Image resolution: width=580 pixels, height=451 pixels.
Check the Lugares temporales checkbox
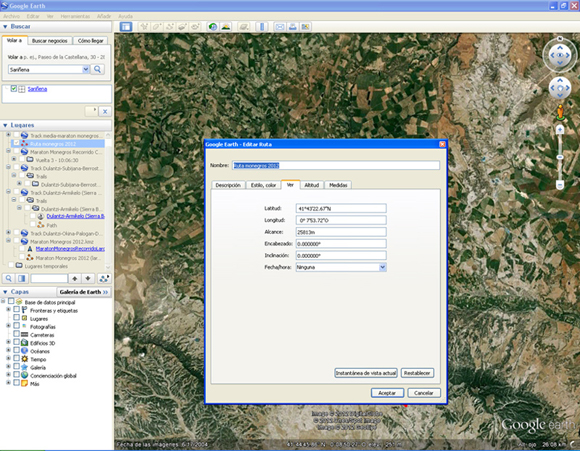tap(11, 265)
